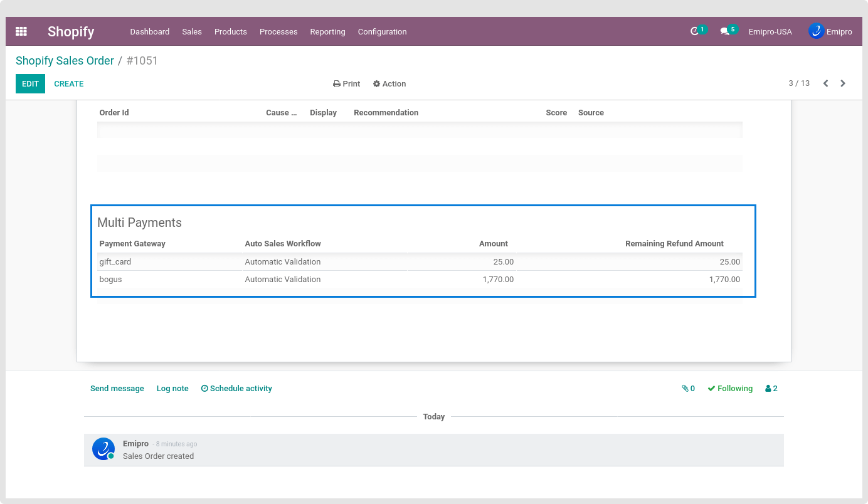The width and height of the screenshot is (868, 504).
Task: Open the apps grid menu icon
Action: tap(21, 31)
